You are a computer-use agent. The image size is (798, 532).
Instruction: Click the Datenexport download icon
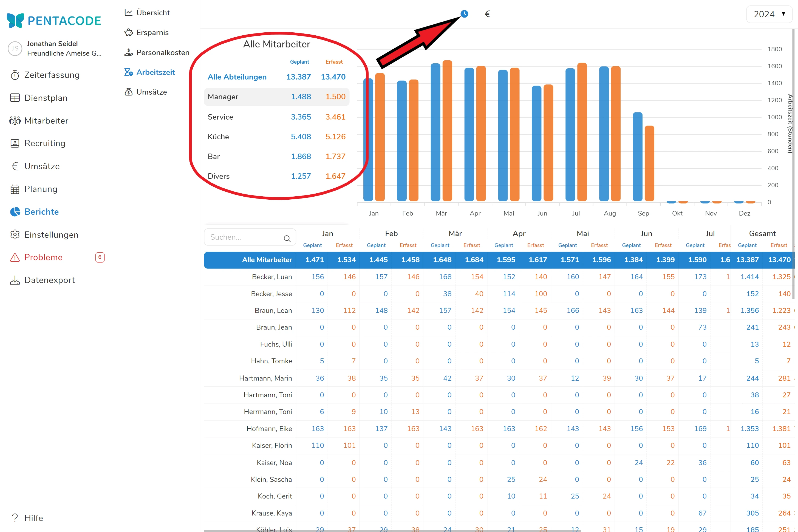[15, 280]
